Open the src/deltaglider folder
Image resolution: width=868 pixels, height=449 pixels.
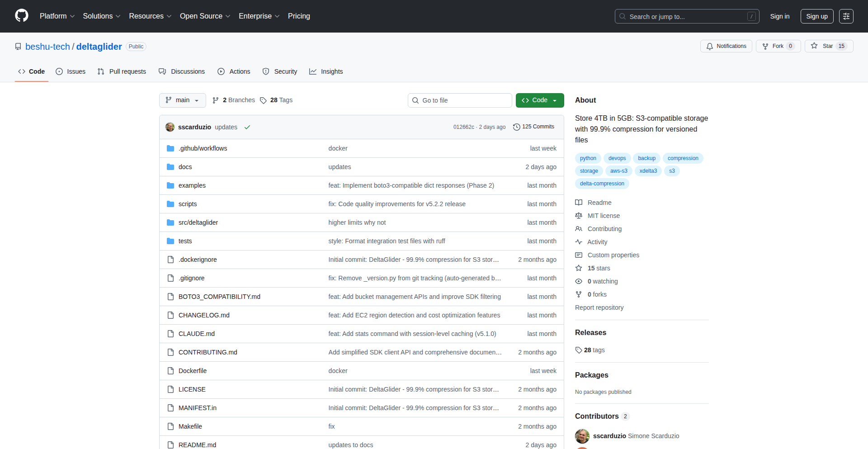pyautogui.click(x=198, y=222)
